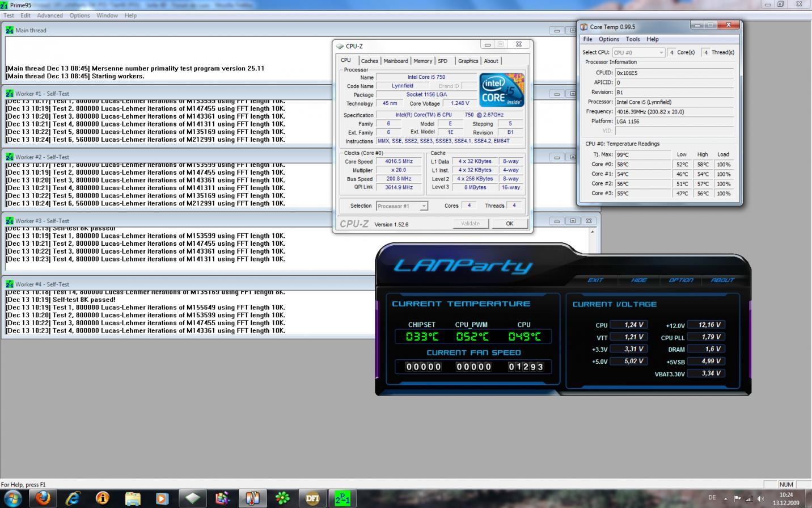
Task: Click the Main thread window icon
Action: click(x=10, y=30)
